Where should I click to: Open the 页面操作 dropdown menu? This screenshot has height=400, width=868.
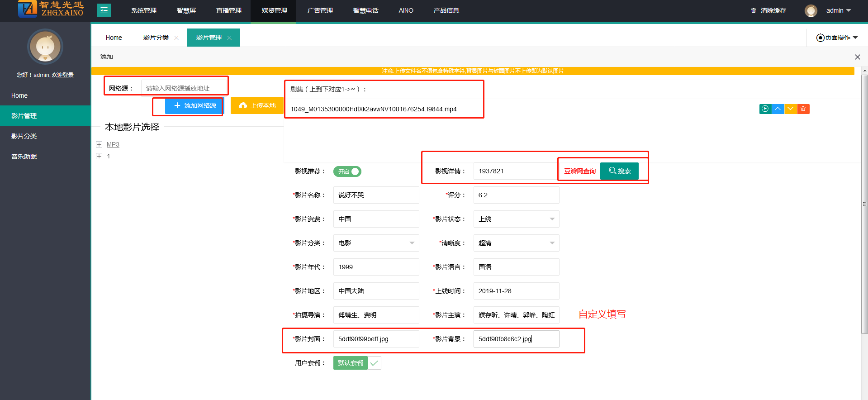tap(837, 38)
